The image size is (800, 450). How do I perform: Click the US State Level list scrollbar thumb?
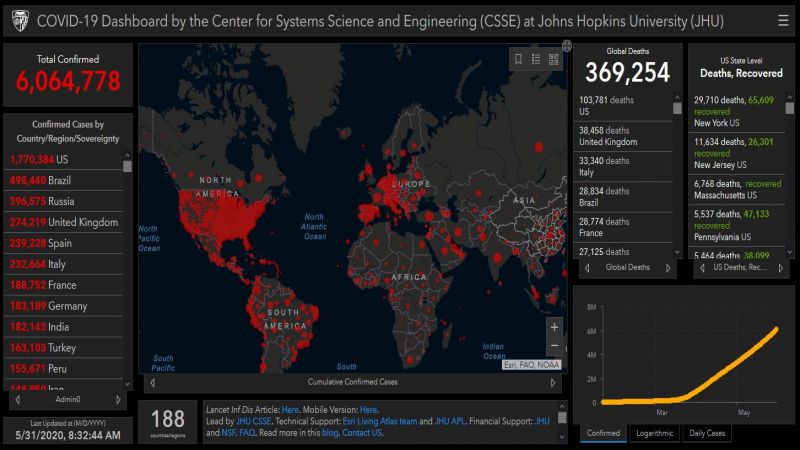tap(789, 108)
